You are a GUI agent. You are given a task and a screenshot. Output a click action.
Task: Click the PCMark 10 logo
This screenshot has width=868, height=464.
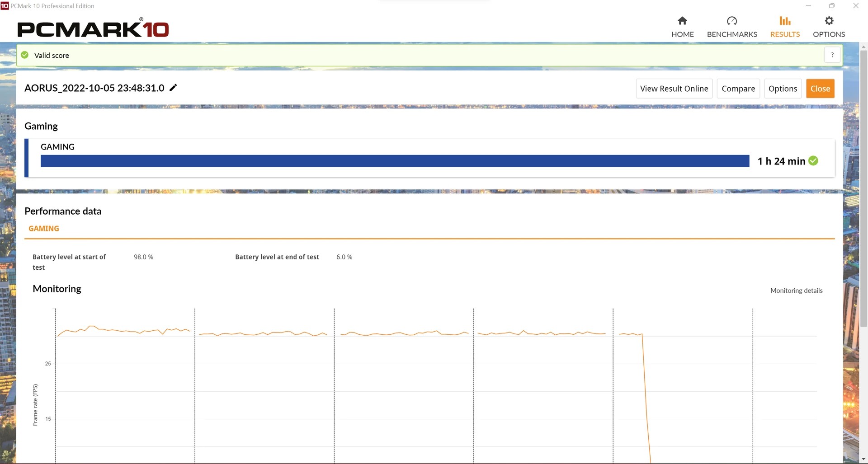[93, 29]
